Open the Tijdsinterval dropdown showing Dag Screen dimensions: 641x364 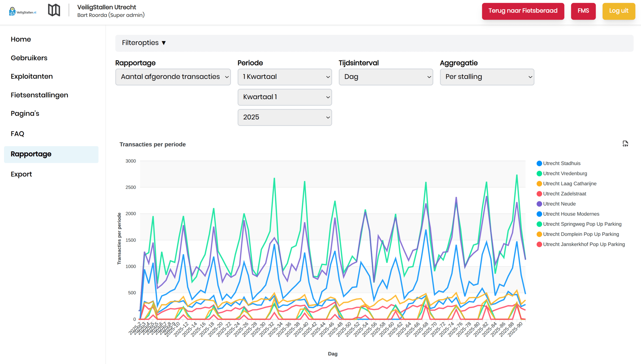pos(386,77)
